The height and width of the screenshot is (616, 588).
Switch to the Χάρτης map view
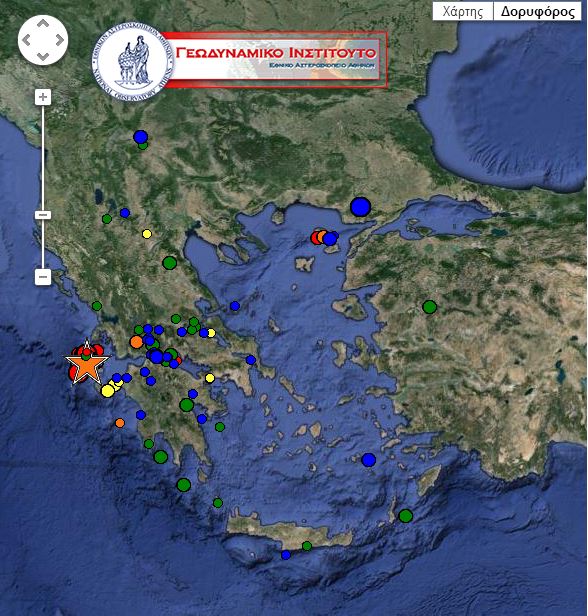463,12
